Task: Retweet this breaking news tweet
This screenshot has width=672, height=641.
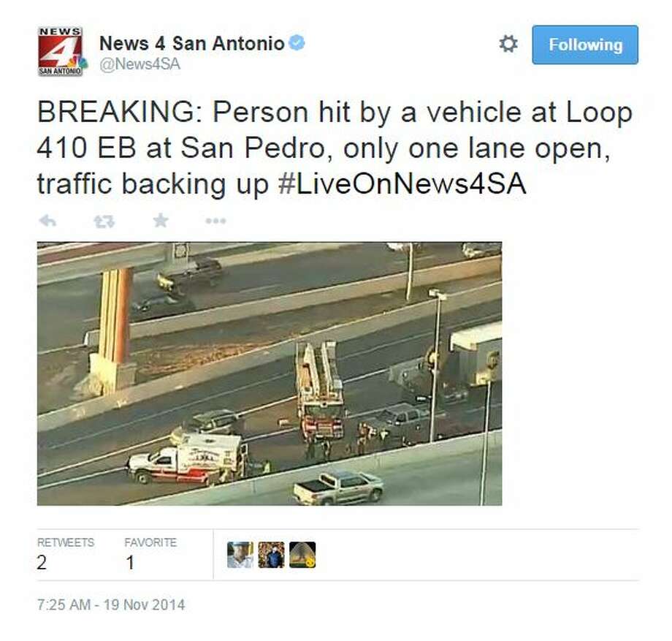Action: click(x=104, y=221)
